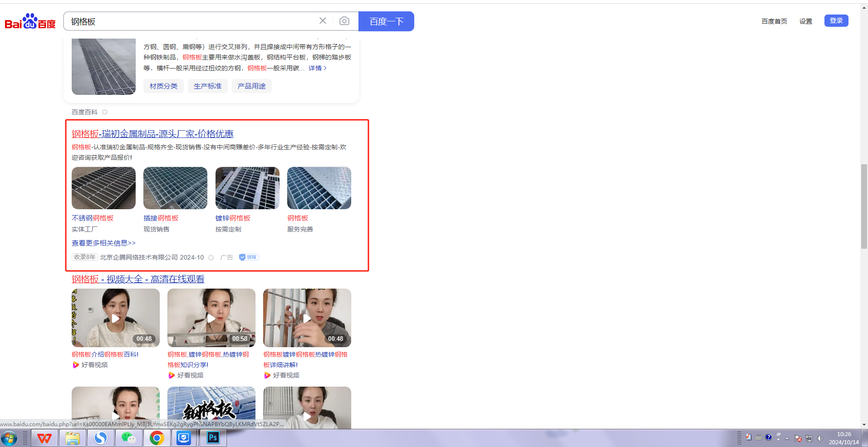Click 查看更多相关信息>> link
The image size is (868, 447).
(x=103, y=243)
